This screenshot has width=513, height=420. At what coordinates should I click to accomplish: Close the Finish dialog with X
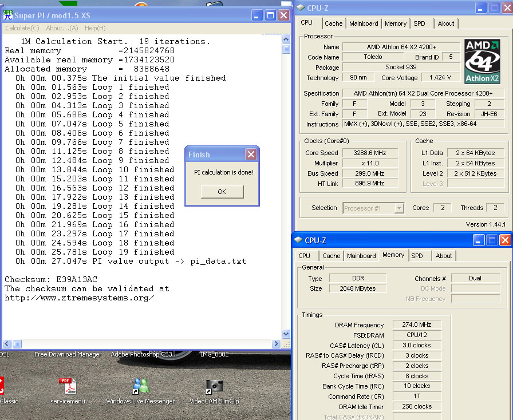[251, 154]
